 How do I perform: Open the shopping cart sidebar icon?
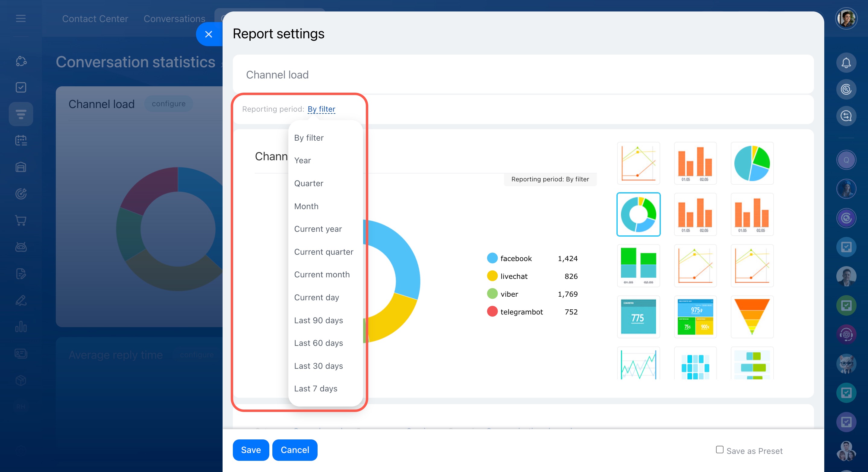point(21,221)
